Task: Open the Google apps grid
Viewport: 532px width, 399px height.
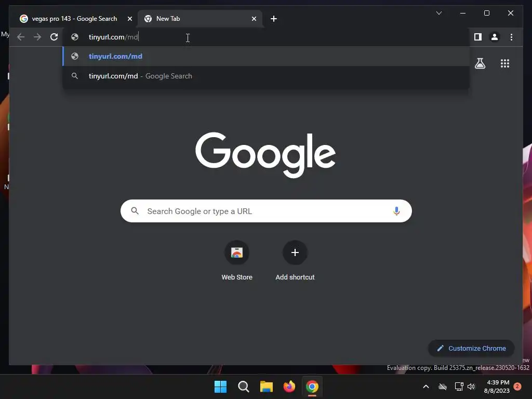Action: 505,63
